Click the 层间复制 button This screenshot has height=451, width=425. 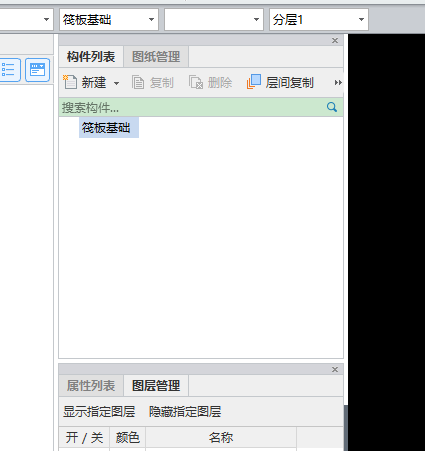click(280, 82)
